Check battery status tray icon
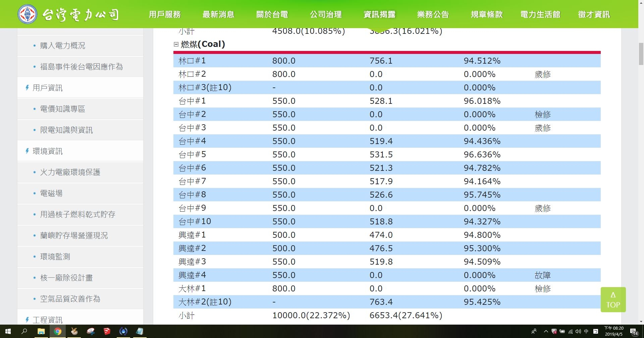Screen dimensions: 644x338 coord(562,331)
